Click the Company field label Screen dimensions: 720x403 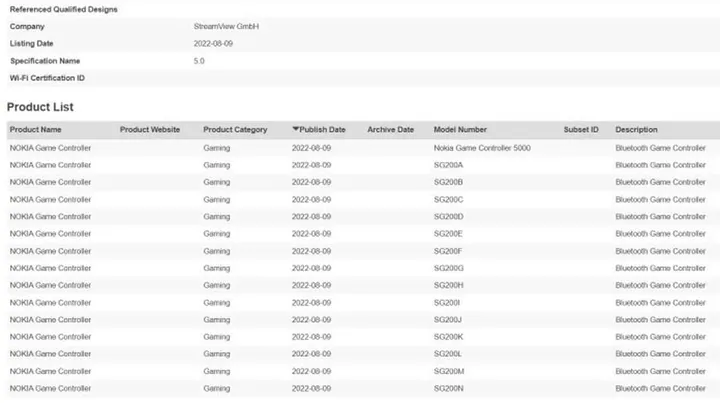[27, 27]
